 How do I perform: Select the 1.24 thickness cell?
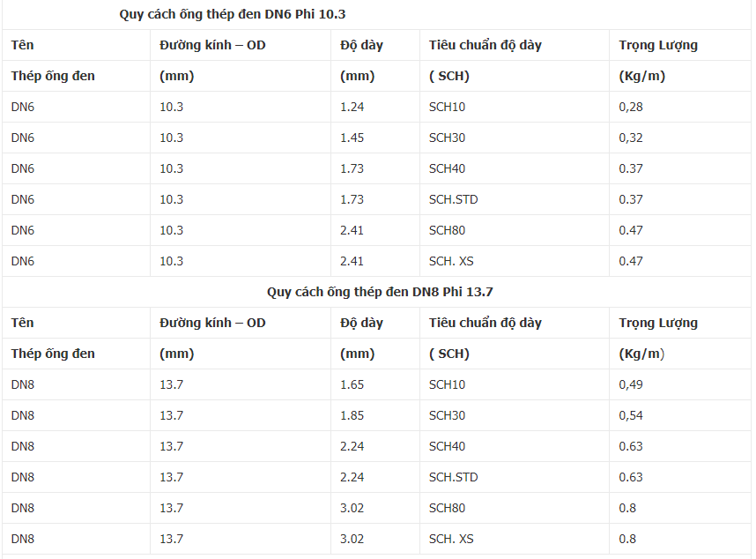tap(352, 107)
